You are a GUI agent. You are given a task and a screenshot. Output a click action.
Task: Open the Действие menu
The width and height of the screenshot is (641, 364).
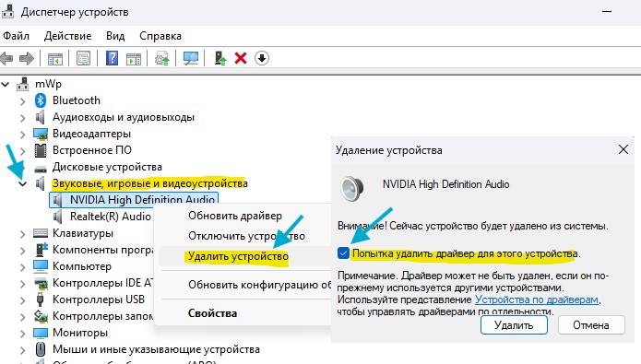pos(68,36)
